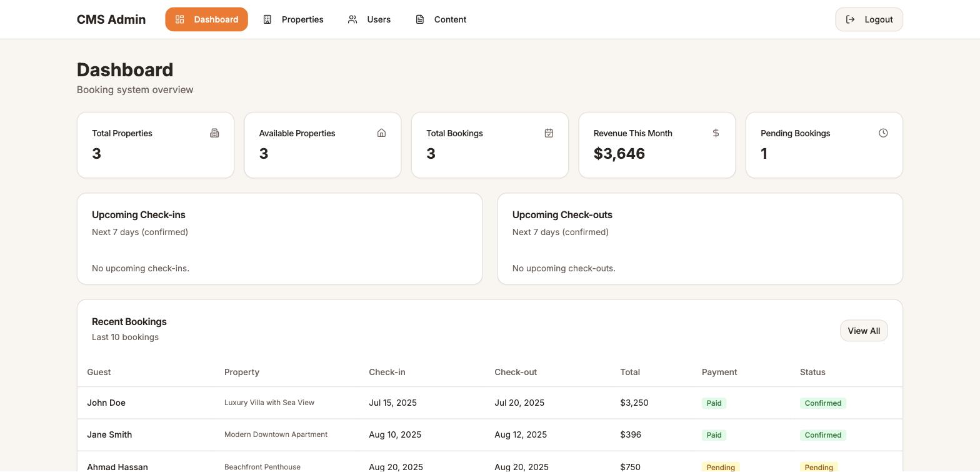Switch to the Content section
The height and width of the screenshot is (472, 980).
441,19
